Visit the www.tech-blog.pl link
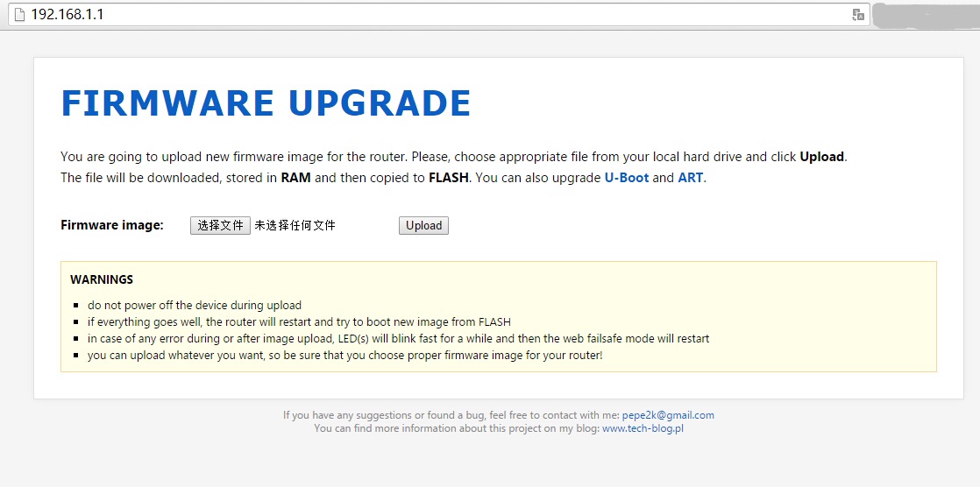The height and width of the screenshot is (487, 980). coord(643,428)
